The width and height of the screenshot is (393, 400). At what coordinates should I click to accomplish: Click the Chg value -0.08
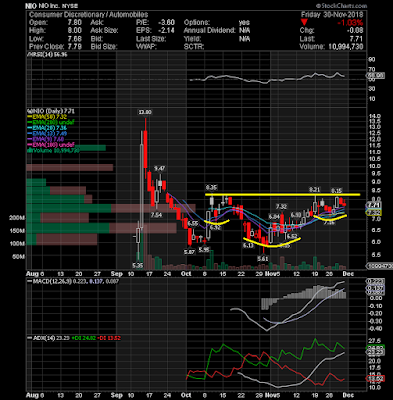[354, 31]
